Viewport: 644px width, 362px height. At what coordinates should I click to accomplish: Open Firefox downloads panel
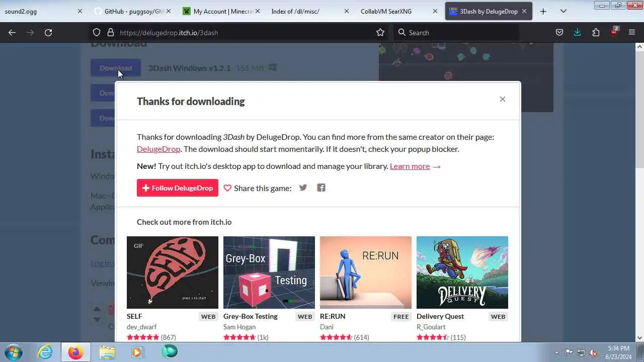[x=578, y=32]
